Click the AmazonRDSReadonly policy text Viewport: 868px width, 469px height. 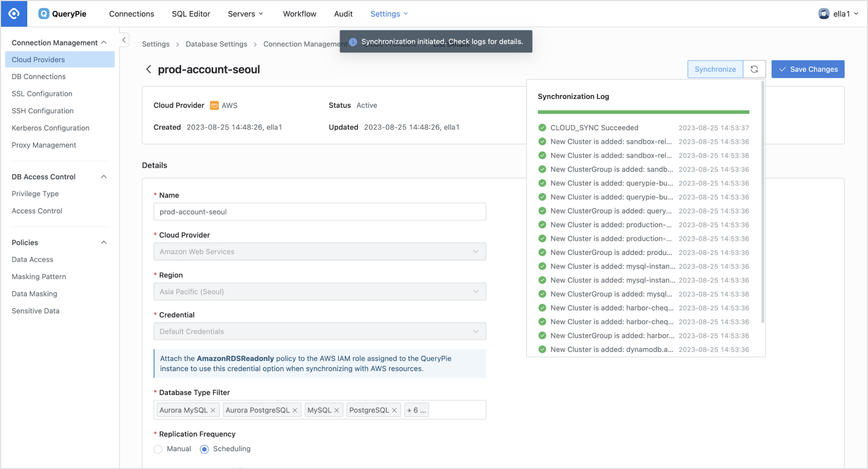coord(235,359)
